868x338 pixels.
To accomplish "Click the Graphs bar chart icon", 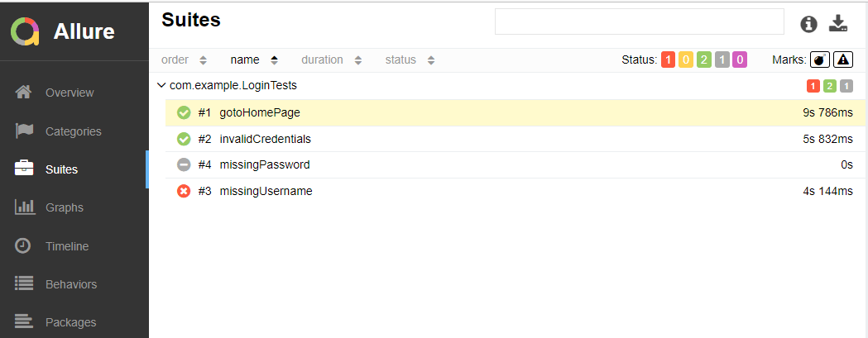I will [x=25, y=207].
